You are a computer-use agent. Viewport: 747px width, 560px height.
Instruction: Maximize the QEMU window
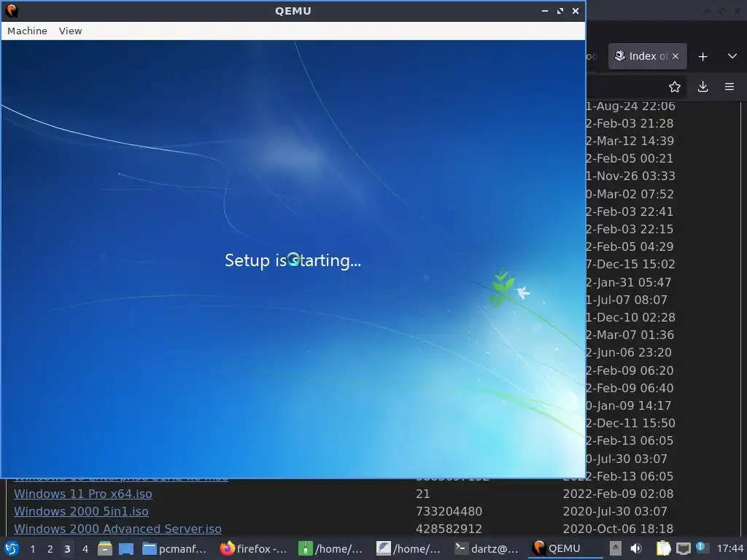[x=560, y=10]
